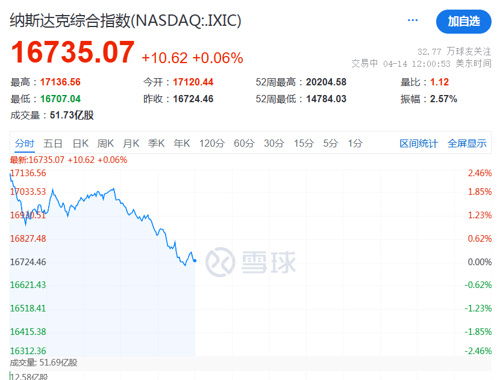Open the three-dot more options menu
The width and height of the screenshot is (500, 380).
[x=413, y=20]
